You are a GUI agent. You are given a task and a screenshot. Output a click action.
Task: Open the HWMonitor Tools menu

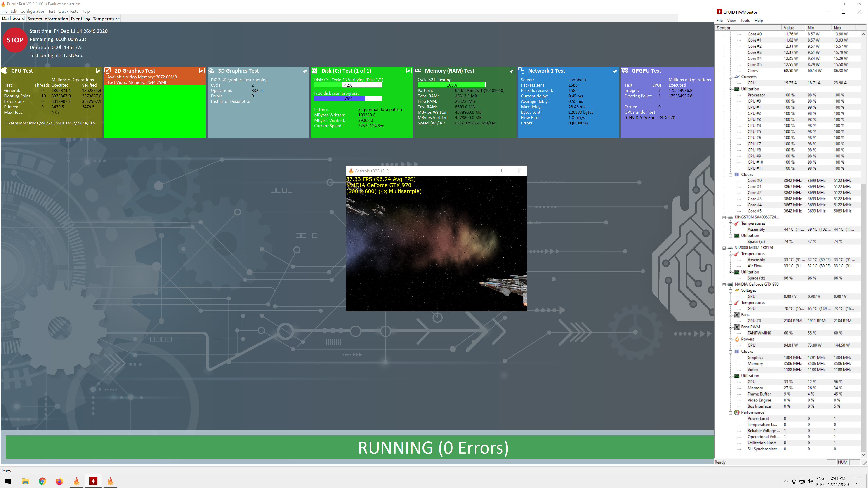pos(745,21)
